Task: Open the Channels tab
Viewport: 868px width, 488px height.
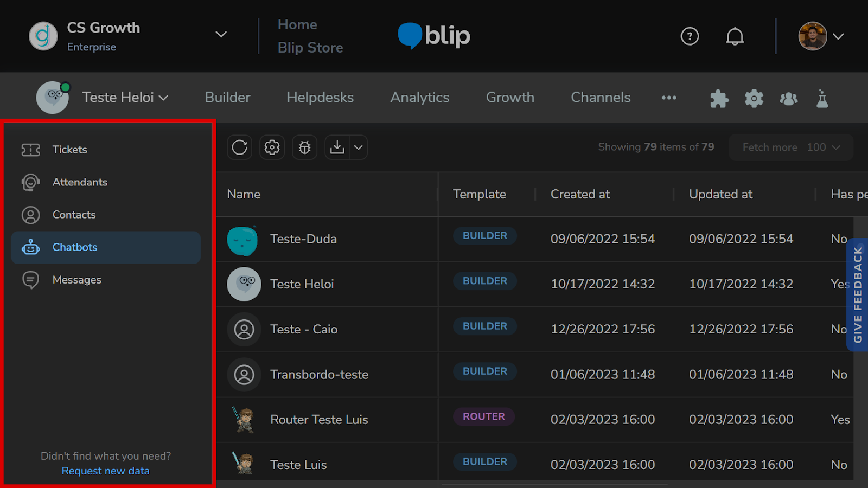Action: point(601,98)
